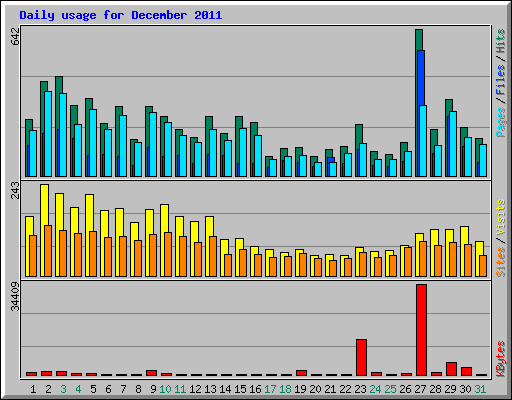Click the orange "Sites" legend label

click(501, 262)
